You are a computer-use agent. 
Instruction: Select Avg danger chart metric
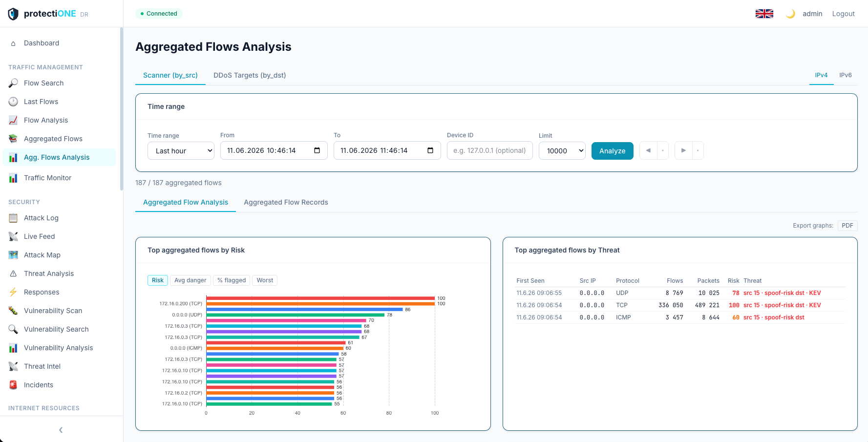click(191, 280)
